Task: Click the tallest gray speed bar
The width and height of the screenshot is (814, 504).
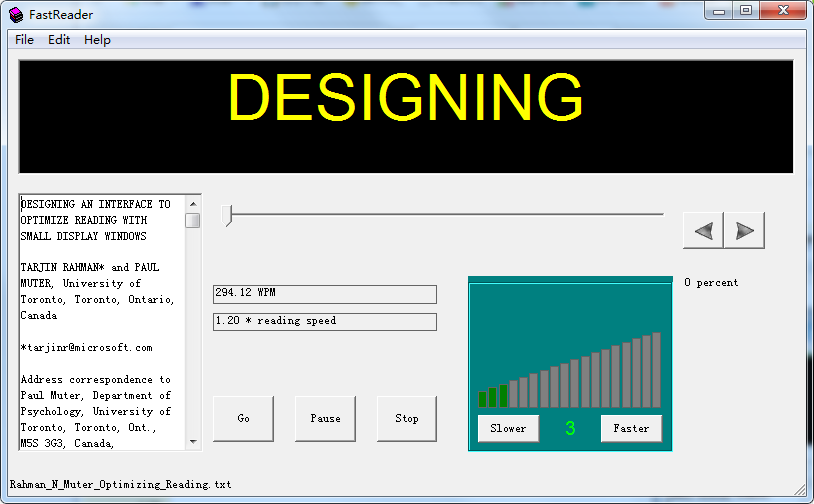Action: (656, 370)
